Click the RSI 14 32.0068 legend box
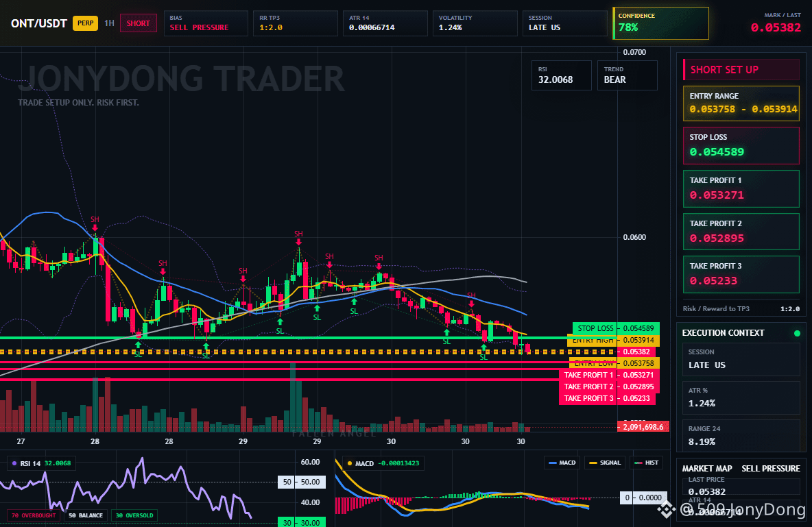This screenshot has height=527, width=812. click(x=41, y=463)
